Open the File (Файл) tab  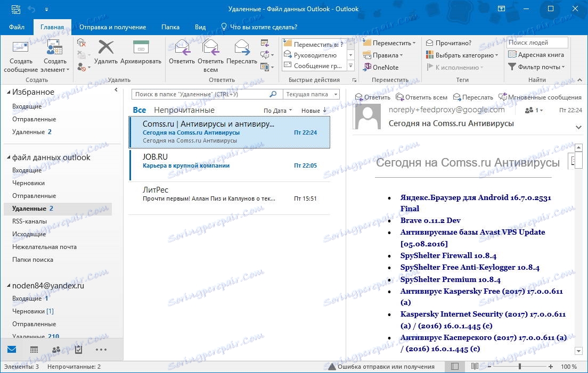(17, 27)
